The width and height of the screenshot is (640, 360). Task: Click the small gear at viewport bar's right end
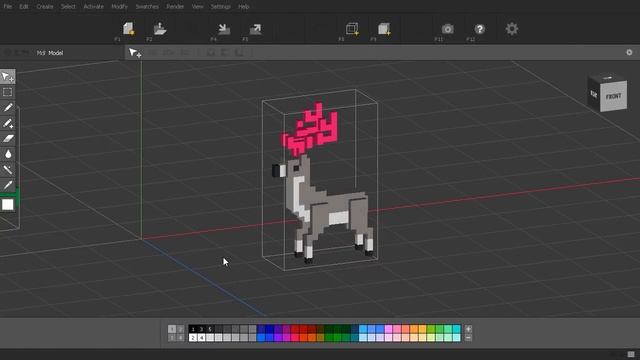pyautogui.click(x=629, y=52)
